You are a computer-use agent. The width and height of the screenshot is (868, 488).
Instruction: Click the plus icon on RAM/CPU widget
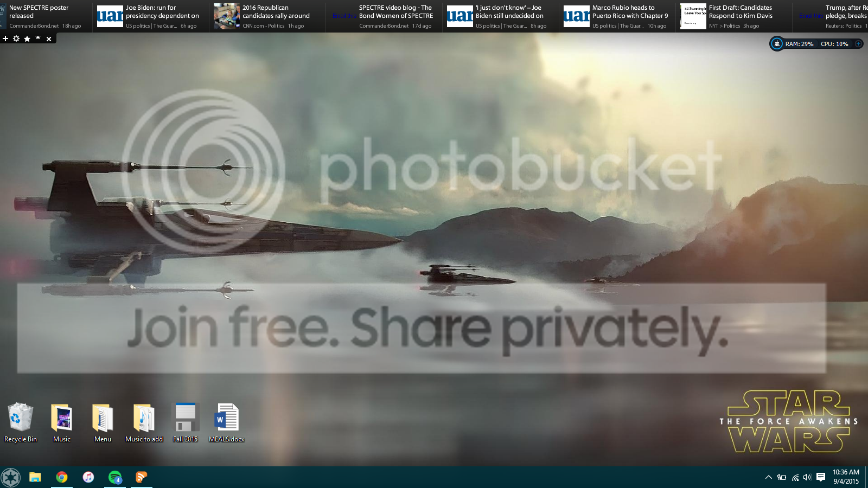[x=858, y=44]
